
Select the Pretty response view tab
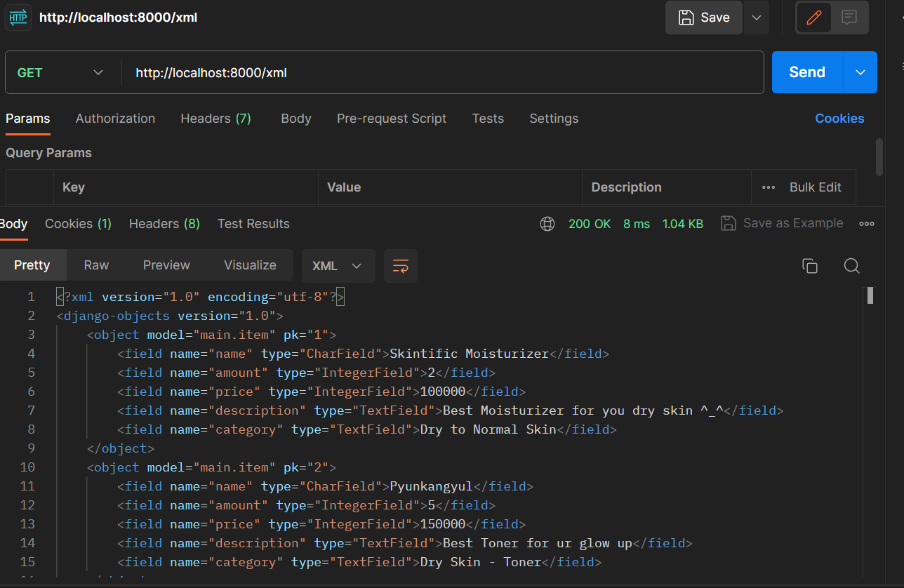coord(33,265)
